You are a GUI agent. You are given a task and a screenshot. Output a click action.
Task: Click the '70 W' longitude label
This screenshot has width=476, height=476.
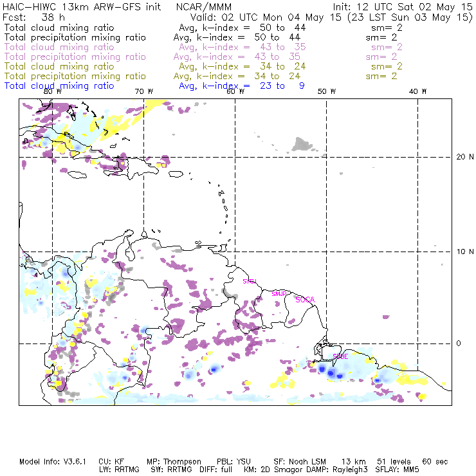coord(144,91)
